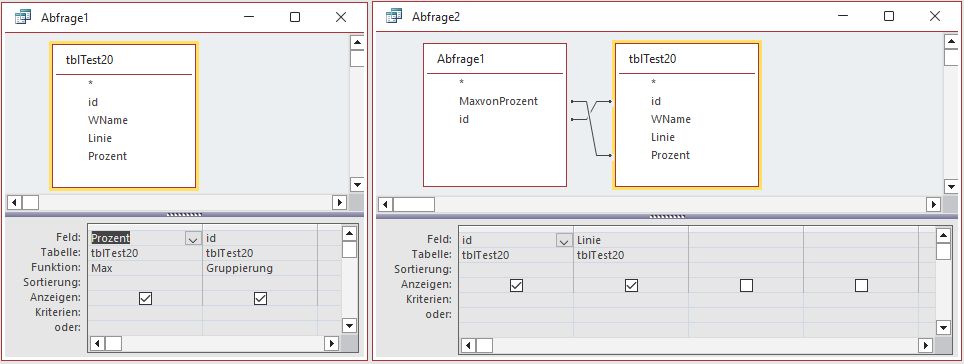Select the Max function cell in Abfrage1
The height and width of the screenshot is (364, 964).
click(x=145, y=268)
